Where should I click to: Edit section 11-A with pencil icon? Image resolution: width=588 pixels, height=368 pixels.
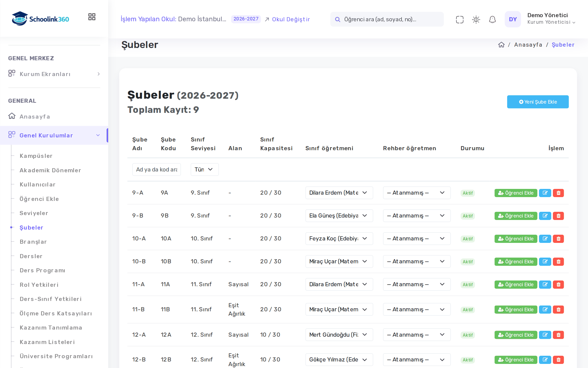[545, 285]
